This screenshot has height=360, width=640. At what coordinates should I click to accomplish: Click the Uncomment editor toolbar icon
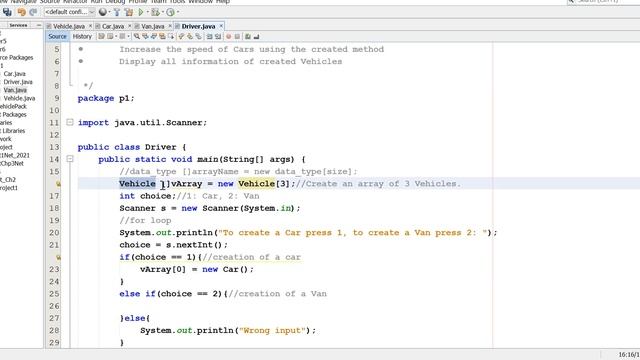(x=256, y=36)
